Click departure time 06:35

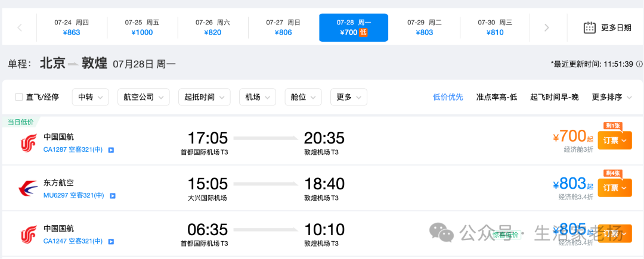[208, 229]
